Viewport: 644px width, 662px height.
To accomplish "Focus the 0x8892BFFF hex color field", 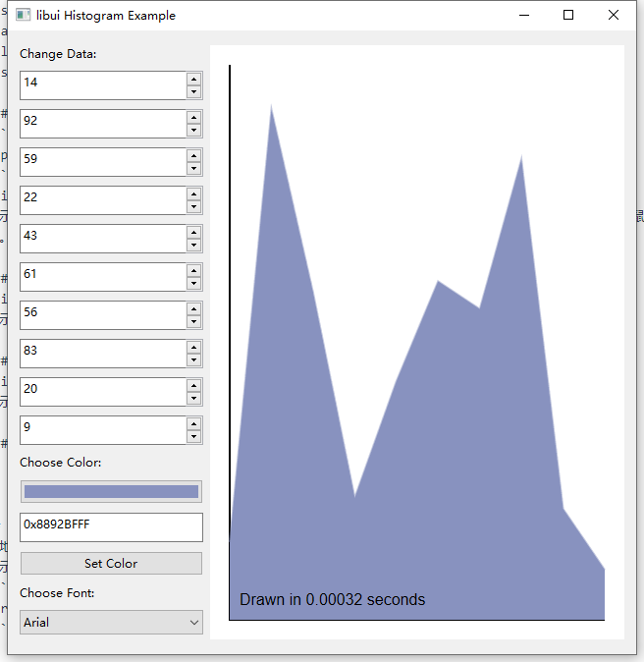I will click(x=111, y=526).
